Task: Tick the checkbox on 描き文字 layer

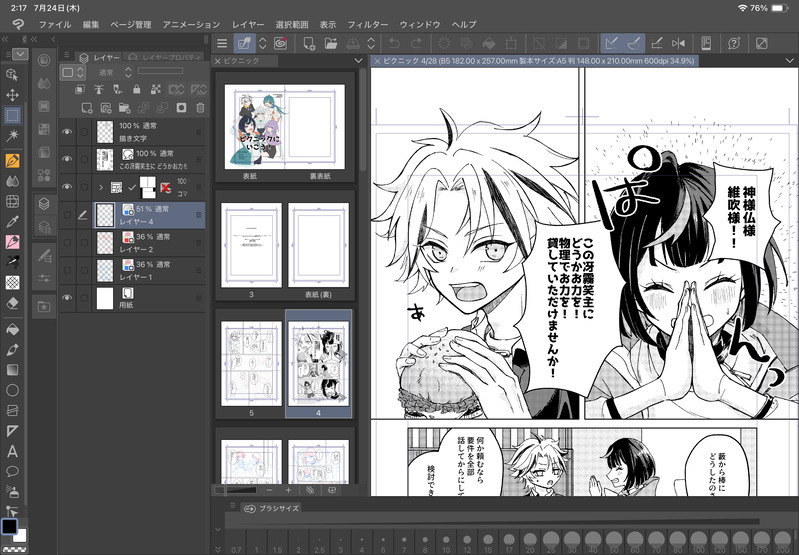Action: click(84, 131)
